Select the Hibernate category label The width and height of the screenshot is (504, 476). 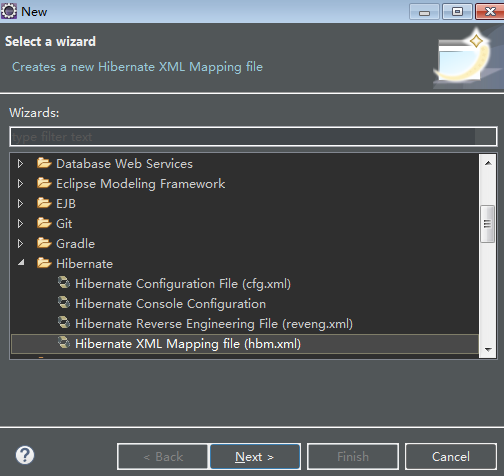84,264
